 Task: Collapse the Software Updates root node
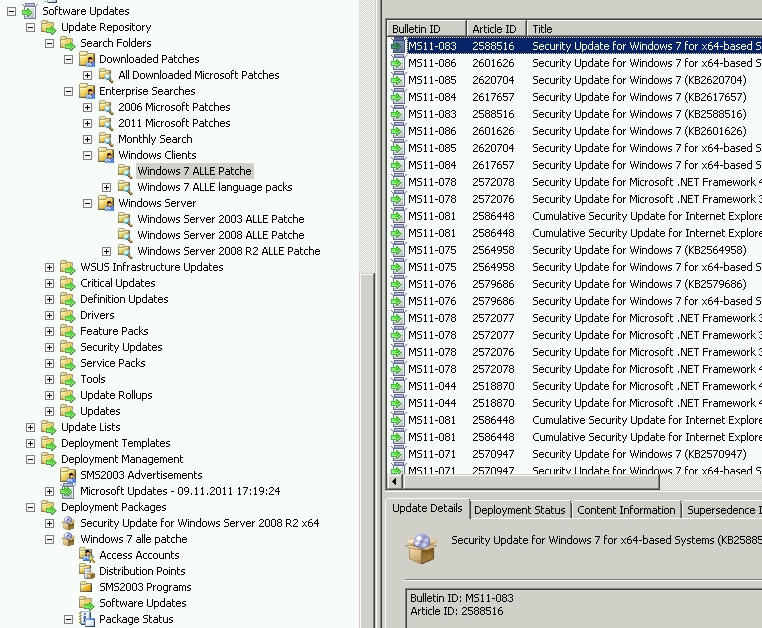coord(12,11)
